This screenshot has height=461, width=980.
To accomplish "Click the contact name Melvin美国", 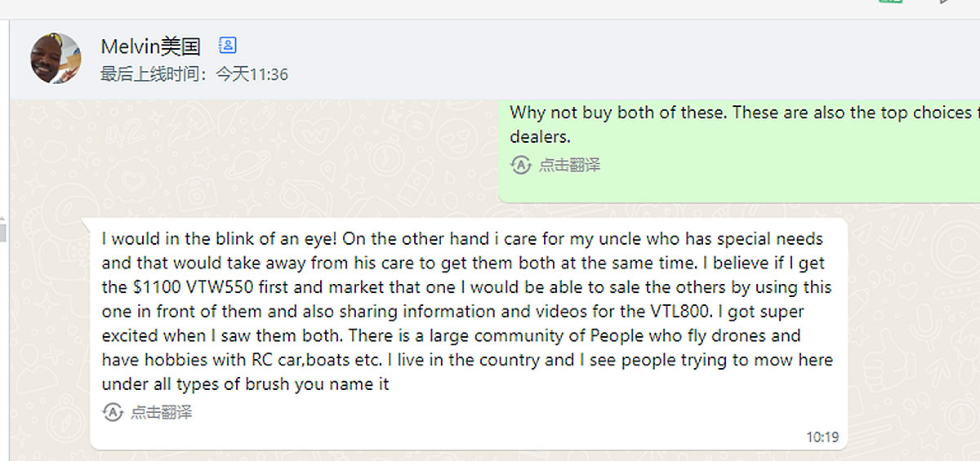I will pos(150,47).
